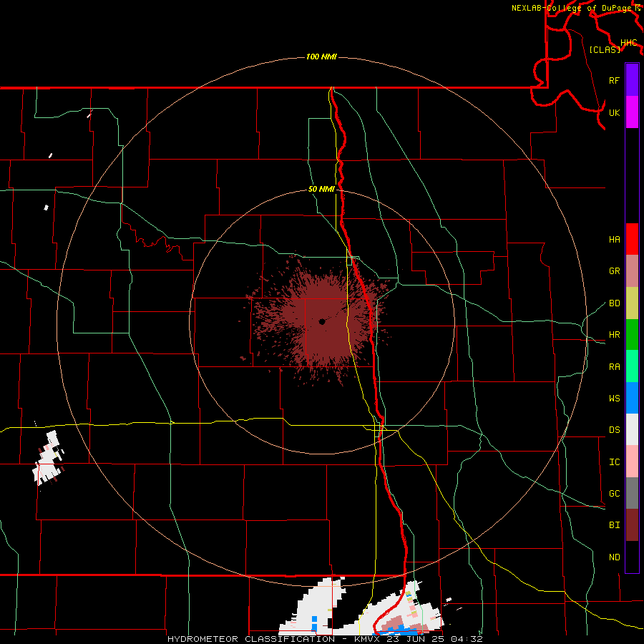
Task: Click the 04:32 timestamp
Action: pos(467,639)
